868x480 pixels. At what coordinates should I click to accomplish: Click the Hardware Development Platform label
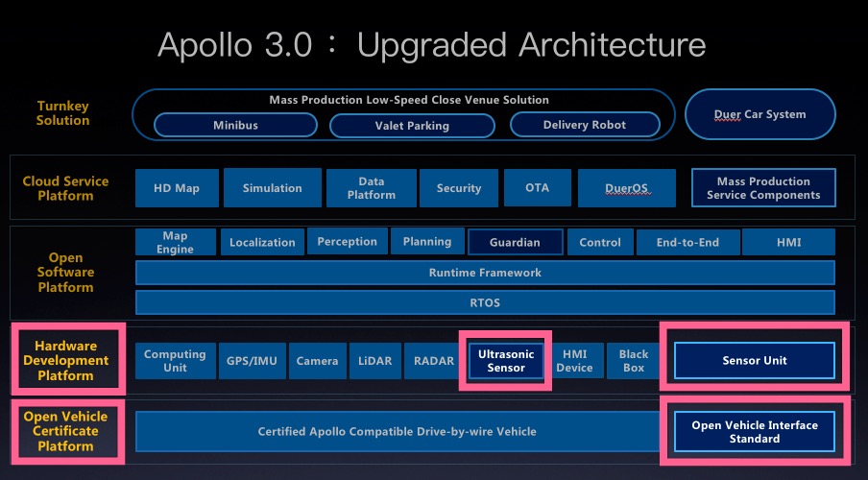tap(71, 360)
